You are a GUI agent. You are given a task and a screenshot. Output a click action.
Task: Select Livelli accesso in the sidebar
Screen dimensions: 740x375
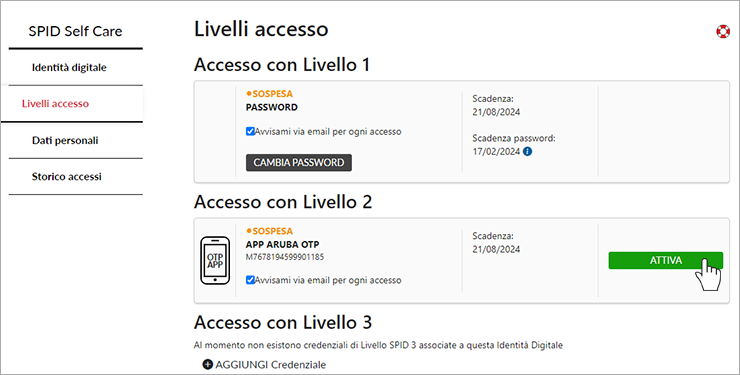55,104
